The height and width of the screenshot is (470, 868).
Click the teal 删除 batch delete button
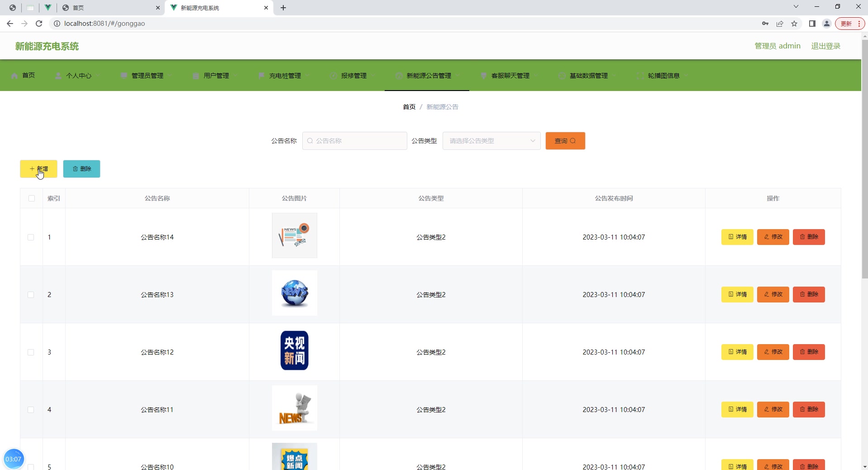tap(81, 169)
